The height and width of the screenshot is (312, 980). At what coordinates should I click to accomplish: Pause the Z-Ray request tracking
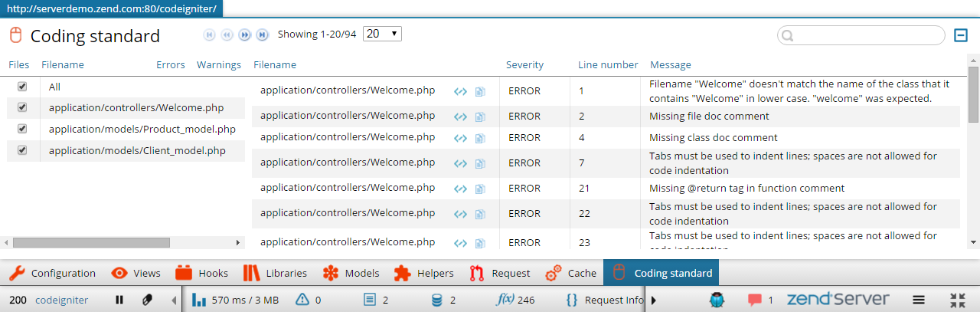click(119, 300)
